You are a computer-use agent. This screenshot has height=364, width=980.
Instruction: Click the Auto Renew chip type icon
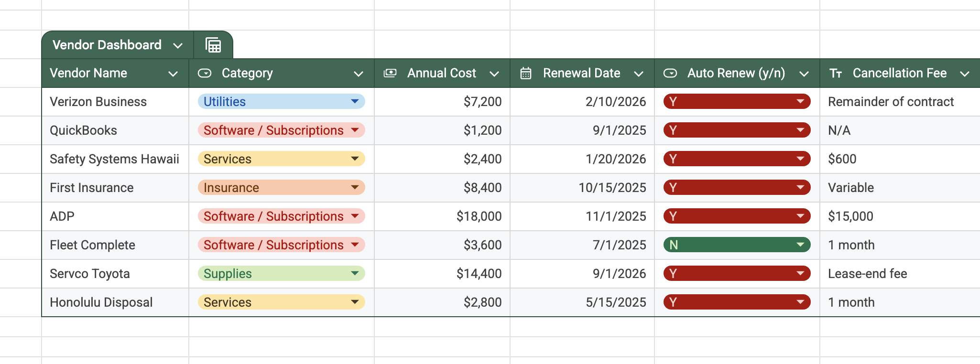click(670, 73)
